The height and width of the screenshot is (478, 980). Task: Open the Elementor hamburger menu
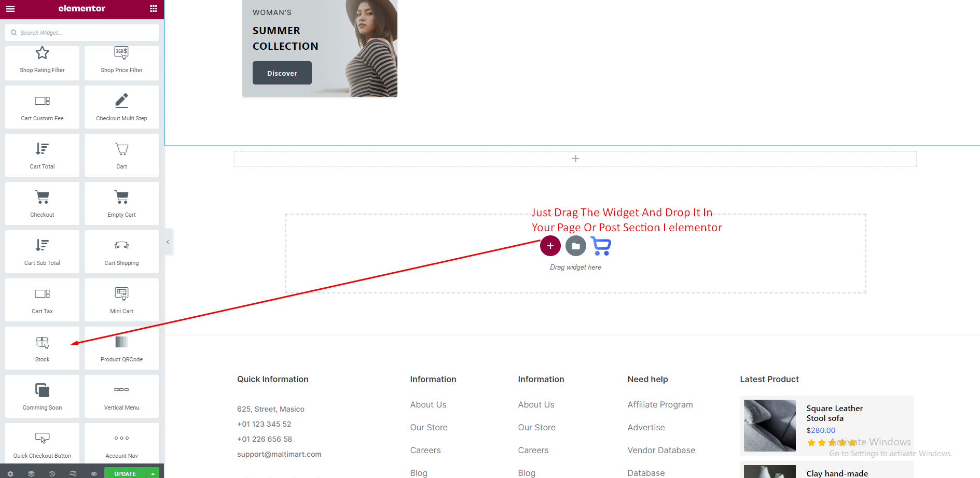click(10, 9)
